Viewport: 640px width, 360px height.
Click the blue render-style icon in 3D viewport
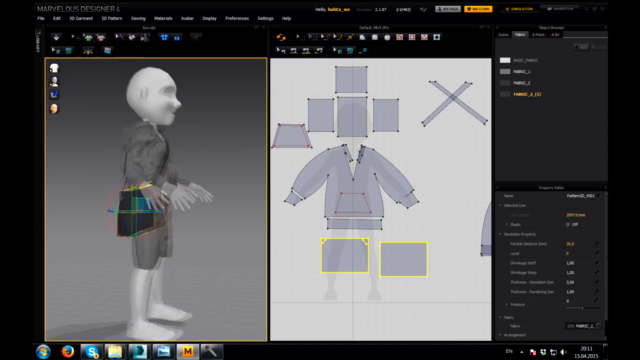pos(54,95)
